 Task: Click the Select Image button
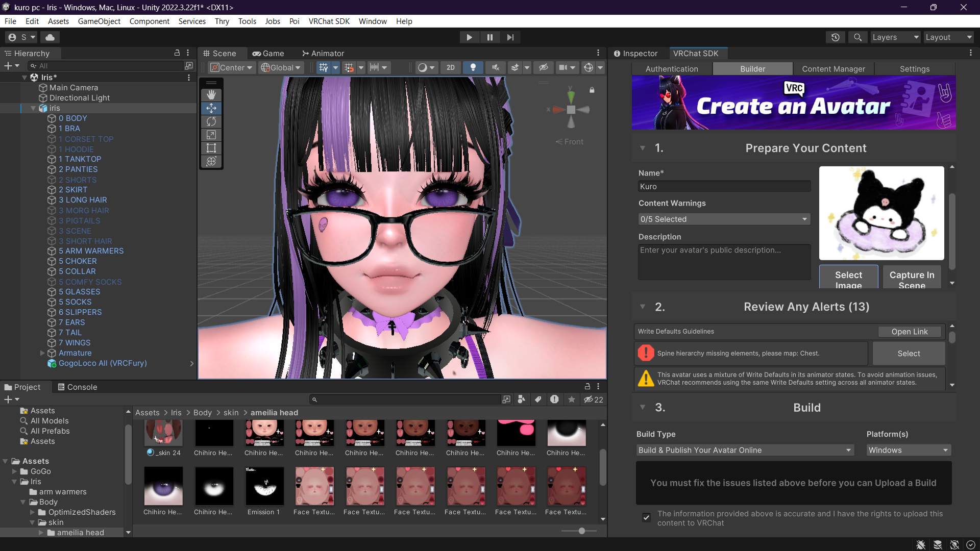tap(848, 277)
